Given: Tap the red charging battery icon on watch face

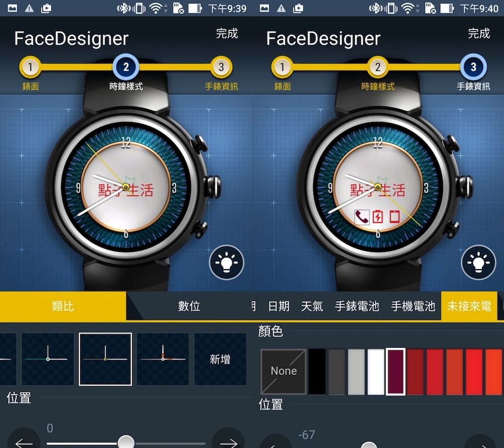Looking at the screenshot, I should pos(377,217).
